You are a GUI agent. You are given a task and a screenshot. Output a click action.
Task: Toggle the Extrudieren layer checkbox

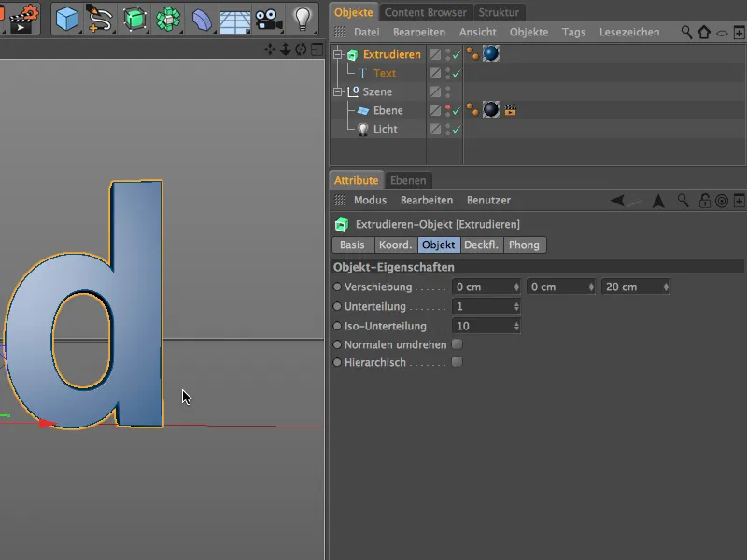435,54
